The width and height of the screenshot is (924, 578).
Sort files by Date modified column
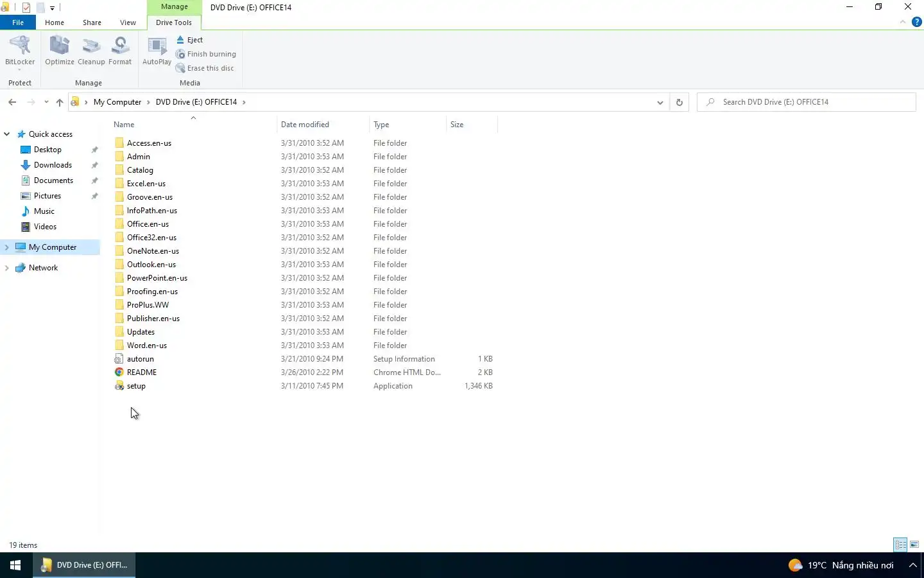(x=323, y=125)
